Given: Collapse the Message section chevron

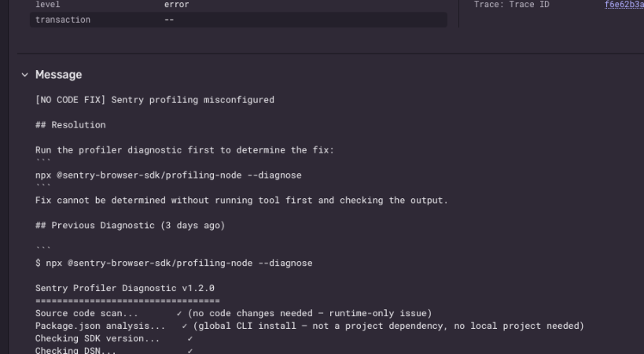Looking at the screenshot, I should (x=24, y=75).
